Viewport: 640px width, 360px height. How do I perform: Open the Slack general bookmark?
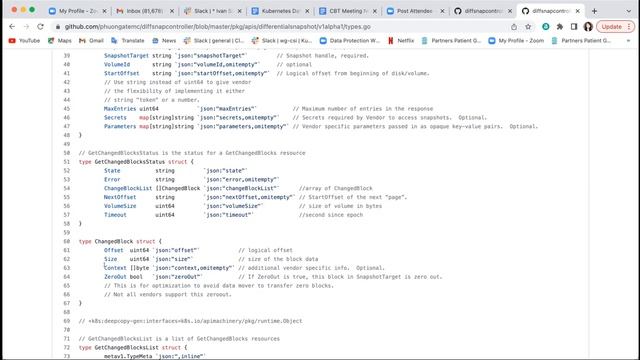(x=214, y=40)
